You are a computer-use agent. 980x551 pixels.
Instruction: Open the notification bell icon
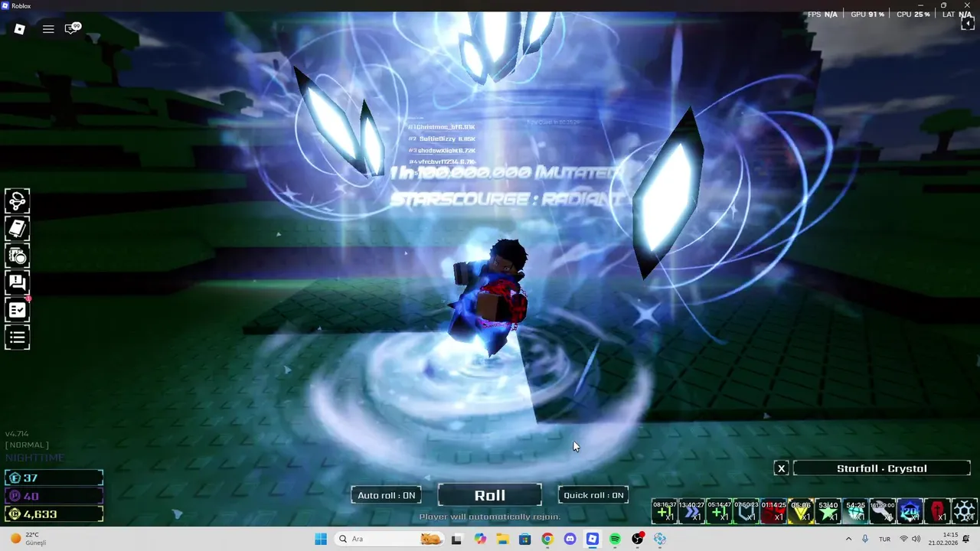pyautogui.click(x=967, y=539)
